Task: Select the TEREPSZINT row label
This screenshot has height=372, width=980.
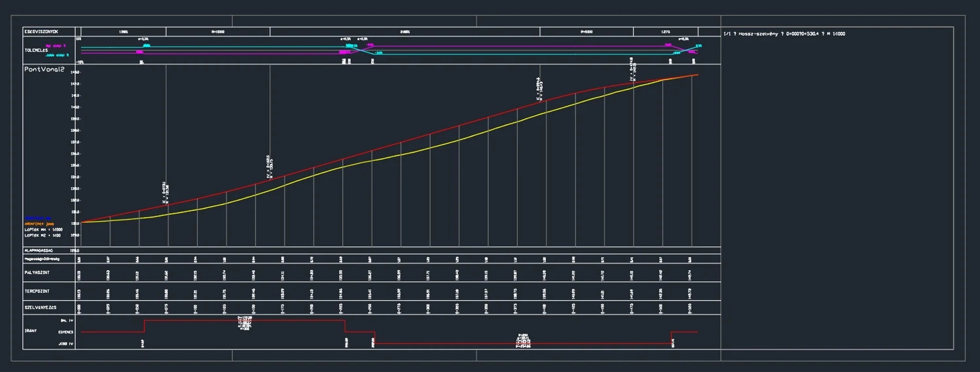Action: pos(36,291)
